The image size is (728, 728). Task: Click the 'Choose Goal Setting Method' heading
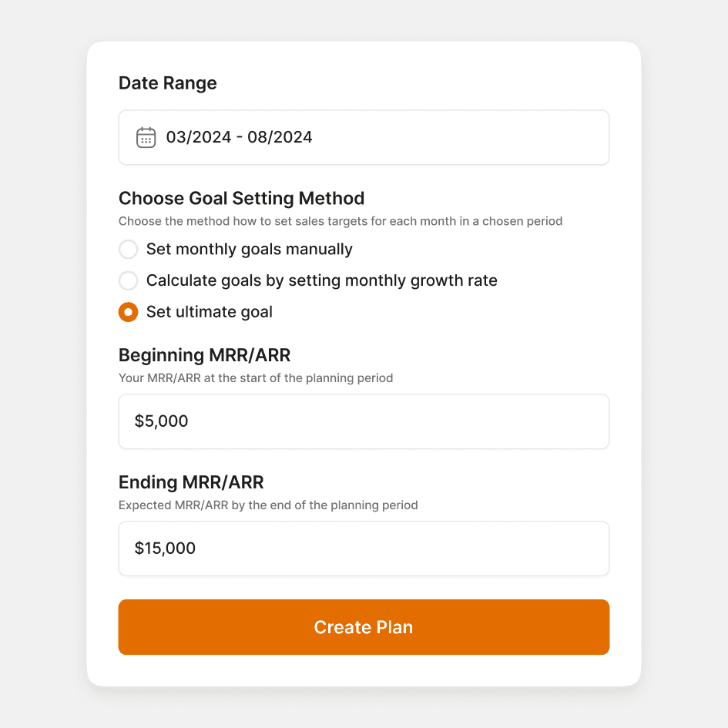coord(241,198)
